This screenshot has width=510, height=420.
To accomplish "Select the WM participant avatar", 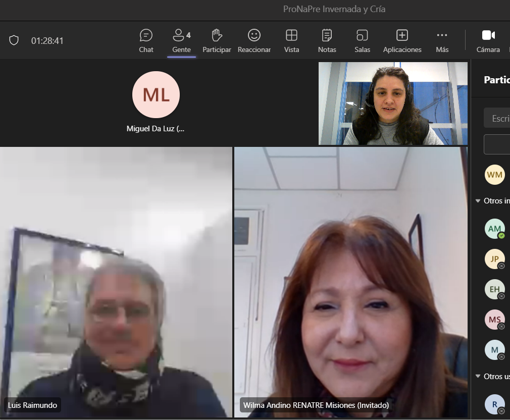I will [494, 175].
